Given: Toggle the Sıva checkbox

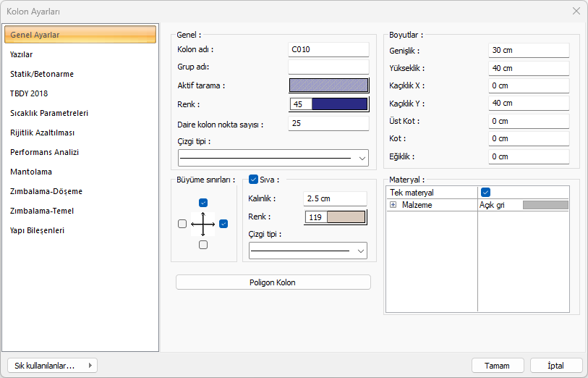Looking at the screenshot, I should (253, 180).
